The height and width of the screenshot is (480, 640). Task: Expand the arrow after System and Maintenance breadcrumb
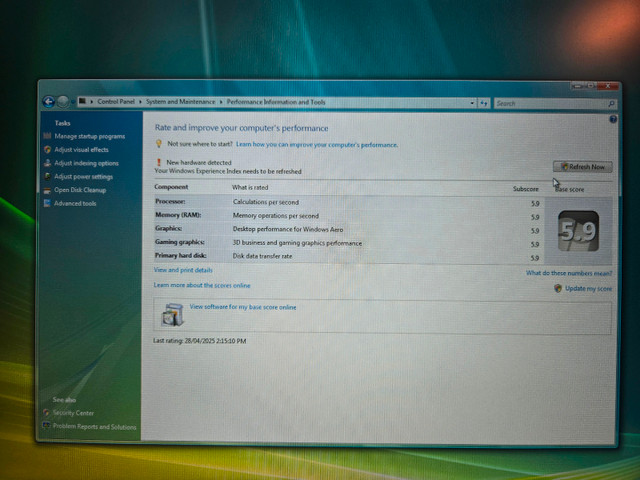click(221, 102)
